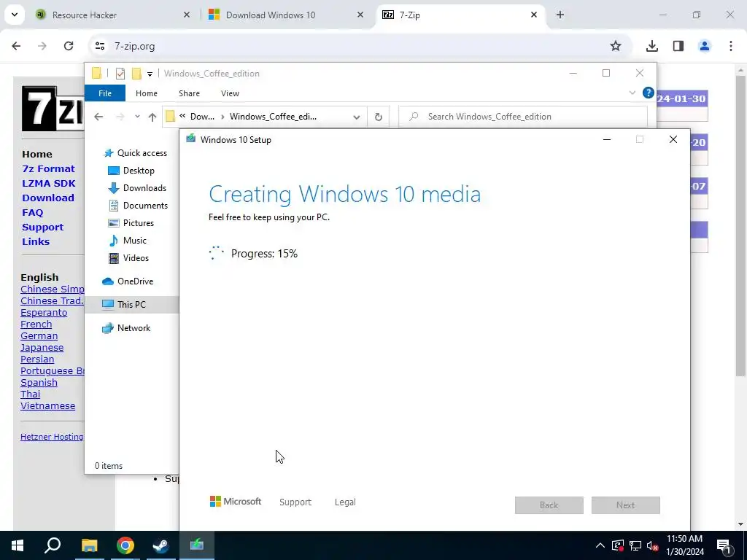Expand the address path history dropdown
This screenshot has width=747, height=560.
point(356,117)
